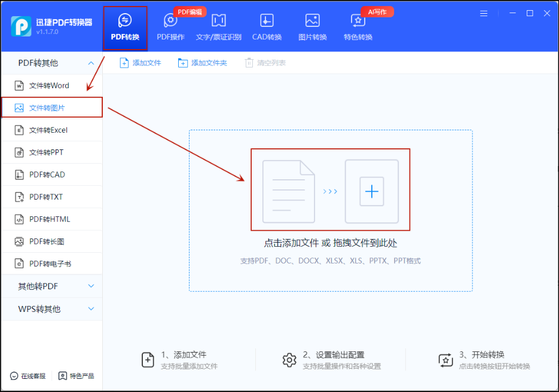Image resolution: width=559 pixels, height=392 pixels.
Task: Click the 文件转PPT slide icon
Action: point(19,152)
